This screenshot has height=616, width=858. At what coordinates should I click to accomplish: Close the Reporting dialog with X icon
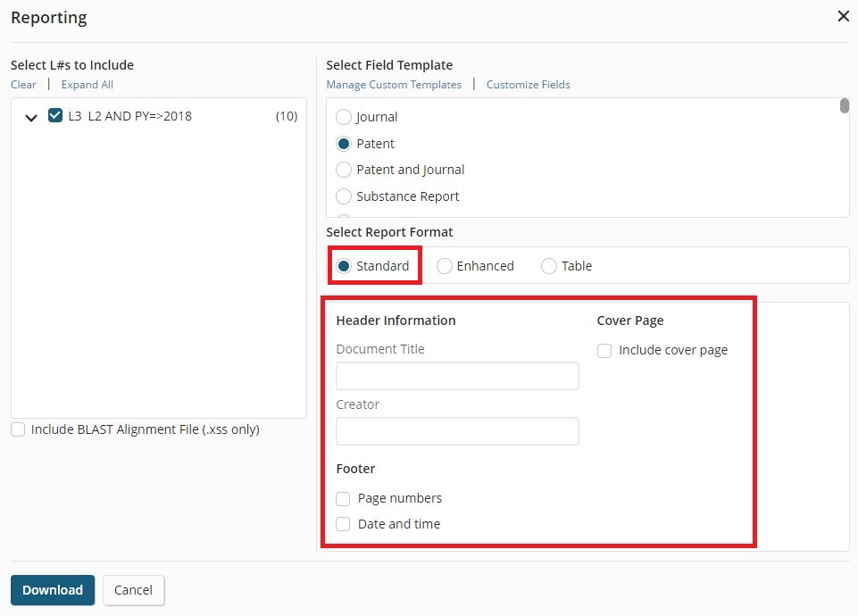tap(843, 16)
